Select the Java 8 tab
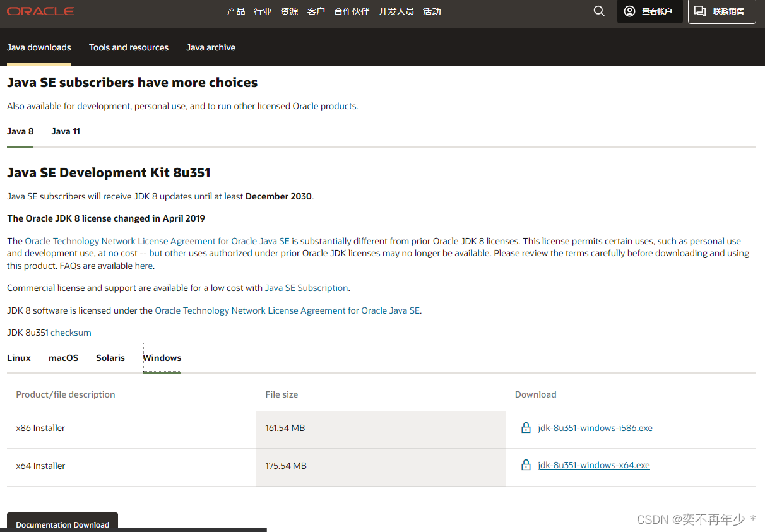The height and width of the screenshot is (532, 765). [x=20, y=131]
